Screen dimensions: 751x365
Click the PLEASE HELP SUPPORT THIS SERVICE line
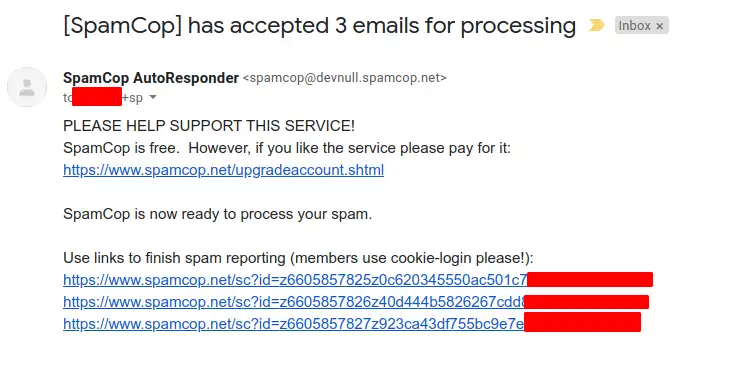(209, 126)
